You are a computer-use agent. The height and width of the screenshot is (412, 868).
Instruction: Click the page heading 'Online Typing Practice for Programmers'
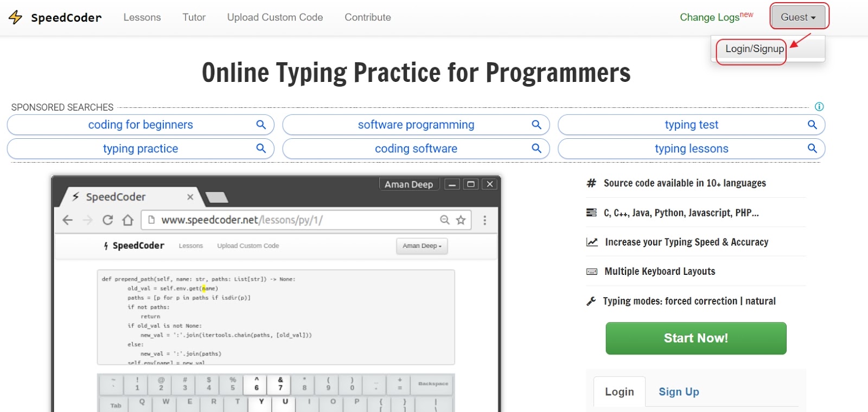pos(416,73)
